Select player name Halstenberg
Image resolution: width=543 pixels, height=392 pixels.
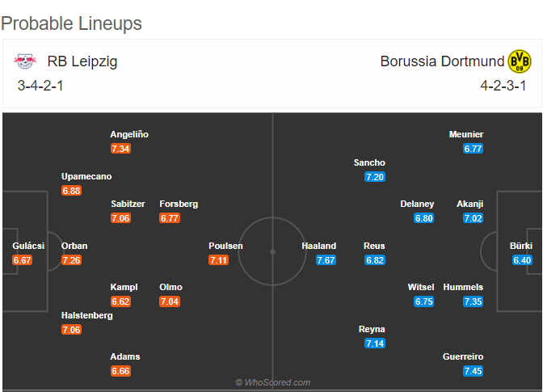[x=87, y=315]
